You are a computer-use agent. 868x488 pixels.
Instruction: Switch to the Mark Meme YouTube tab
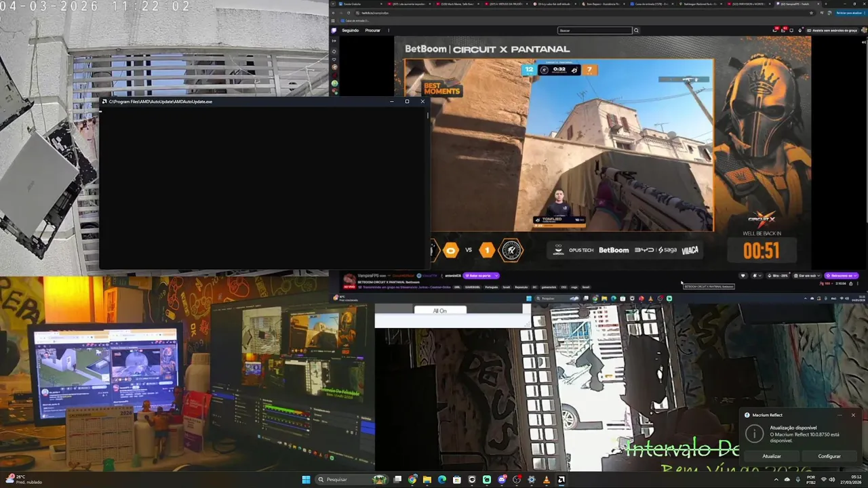point(457,5)
